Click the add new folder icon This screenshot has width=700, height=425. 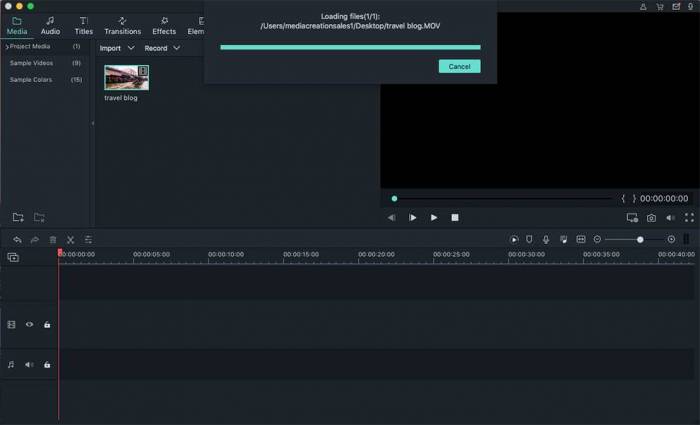point(18,217)
